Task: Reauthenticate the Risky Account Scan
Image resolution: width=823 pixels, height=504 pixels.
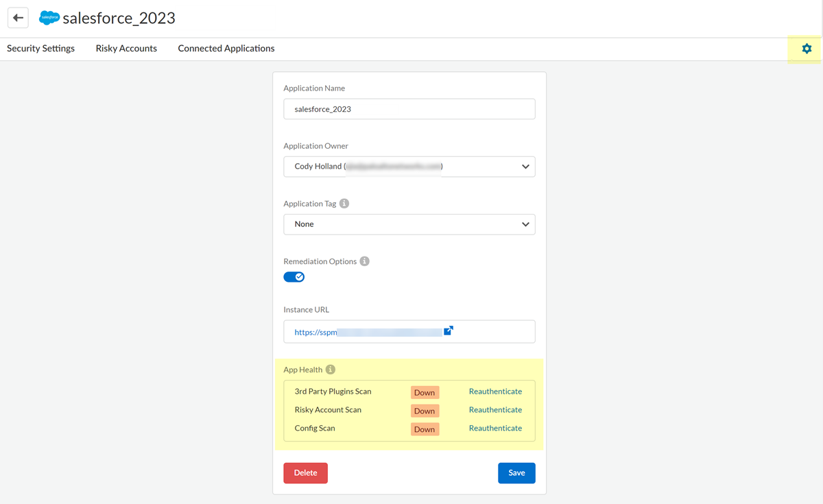Action: tap(495, 410)
